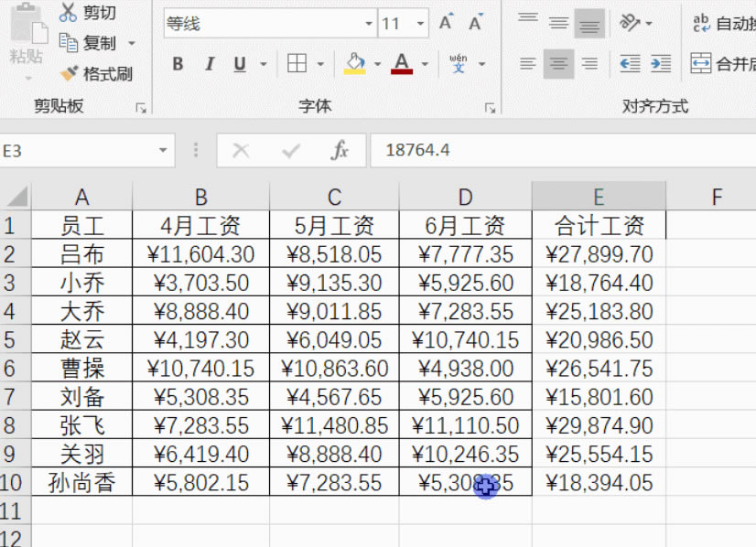Toggle bold formatting
Viewport: 756px width, 547px height.
click(x=178, y=64)
